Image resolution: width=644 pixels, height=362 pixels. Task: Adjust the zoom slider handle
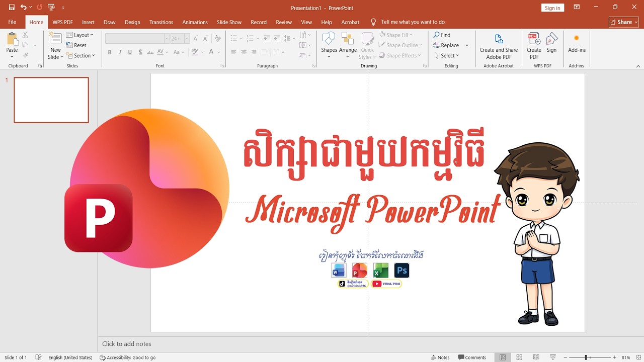click(x=586, y=357)
